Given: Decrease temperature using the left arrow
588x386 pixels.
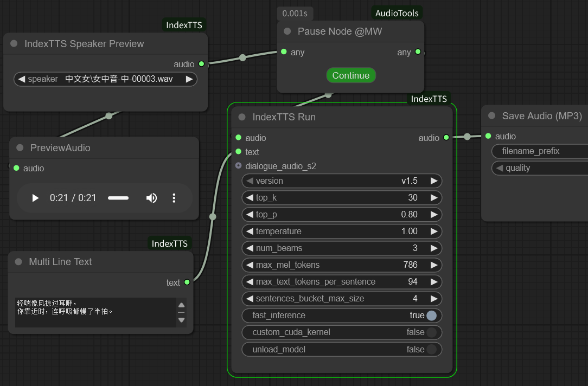Looking at the screenshot, I should (x=250, y=231).
